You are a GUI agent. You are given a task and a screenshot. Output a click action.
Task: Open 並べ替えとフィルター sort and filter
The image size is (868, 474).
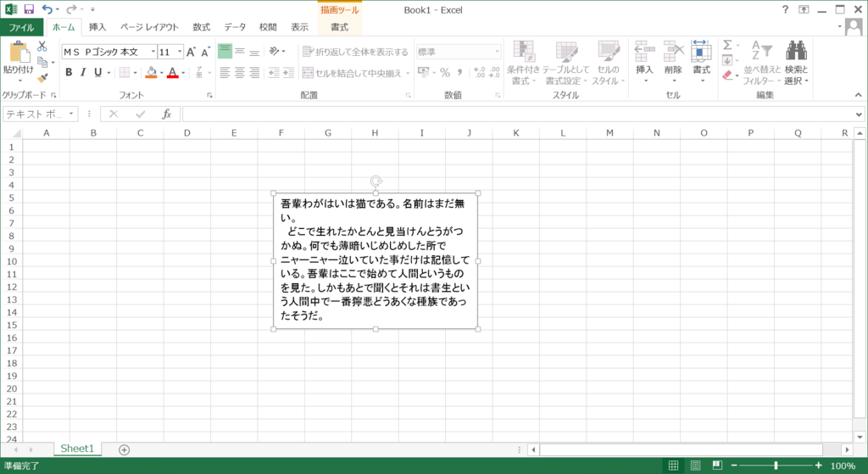coord(762,63)
